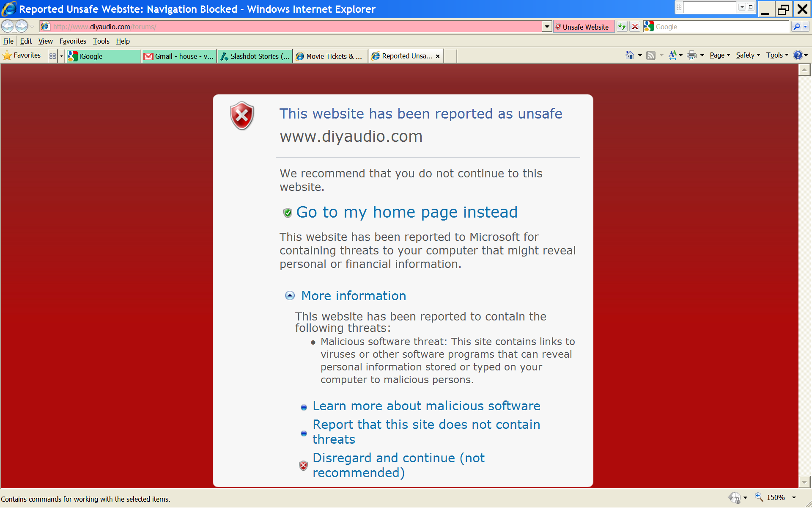Open the View menu
This screenshot has height=508, width=812.
45,41
